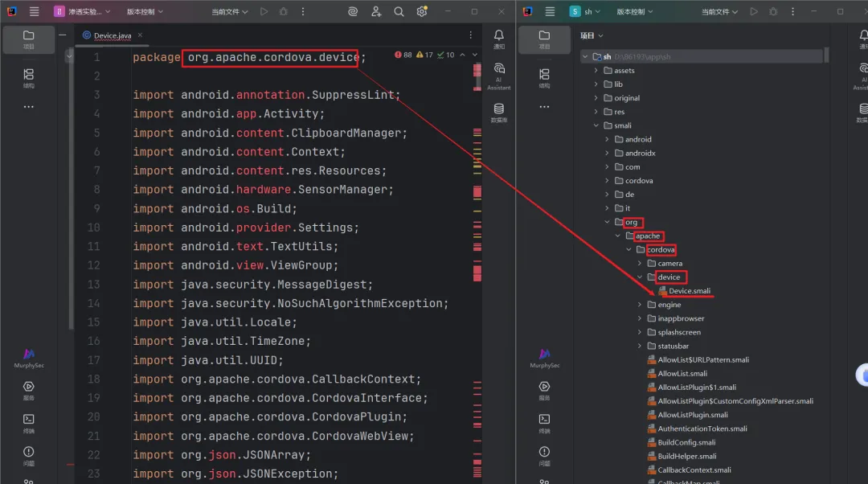868x484 pixels.
Task: Open version control dropdown in left window
Action: [145, 11]
